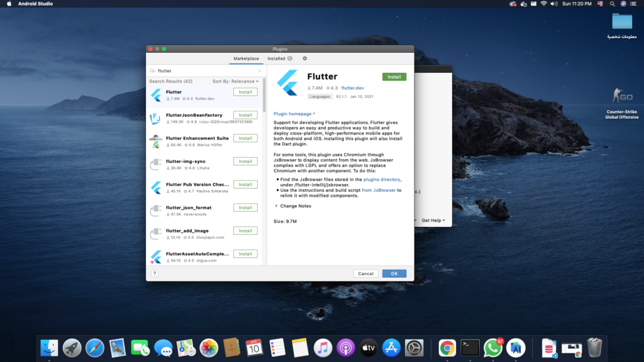Open Android Studio from the dock
The image size is (644, 362).
pos(516,348)
